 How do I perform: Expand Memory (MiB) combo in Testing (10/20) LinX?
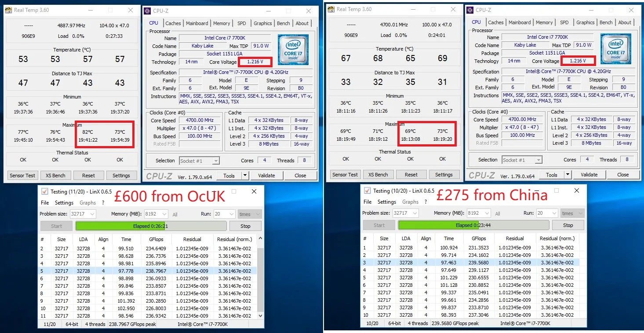488,213
